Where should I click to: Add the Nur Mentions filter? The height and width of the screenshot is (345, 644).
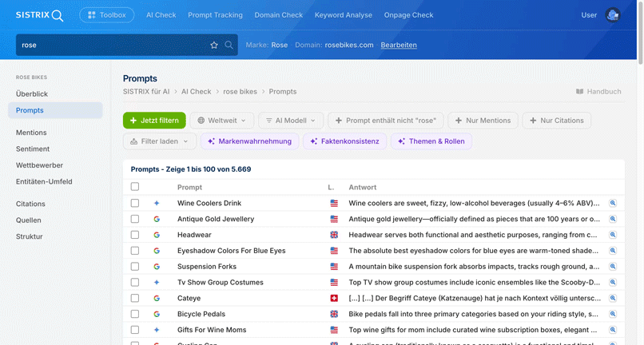[483, 121]
